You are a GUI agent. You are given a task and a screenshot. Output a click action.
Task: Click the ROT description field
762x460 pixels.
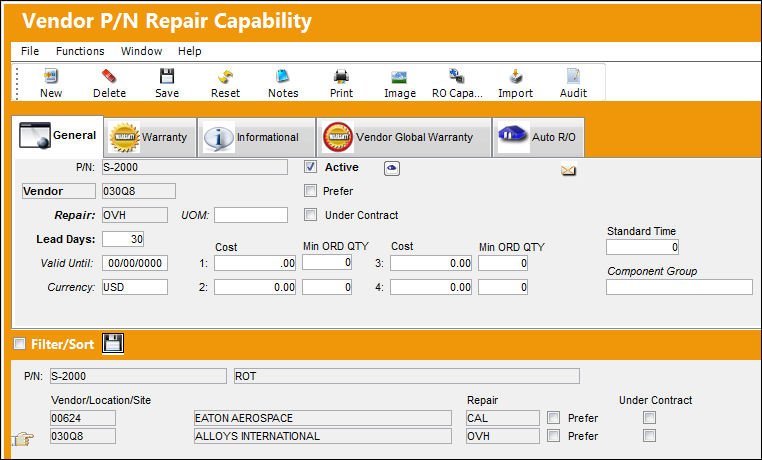pyautogui.click(x=407, y=376)
